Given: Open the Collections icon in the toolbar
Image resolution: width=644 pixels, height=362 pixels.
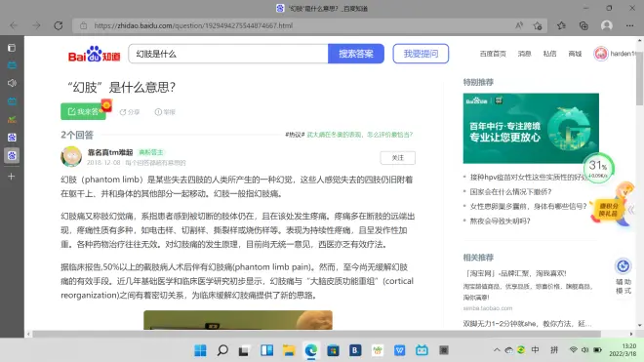Looking at the screenshot, I should point(584,25).
